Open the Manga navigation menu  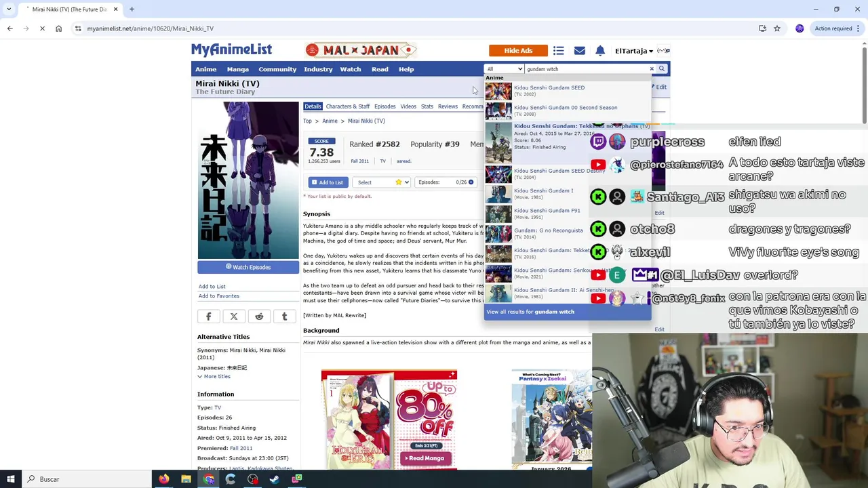pyautogui.click(x=238, y=69)
